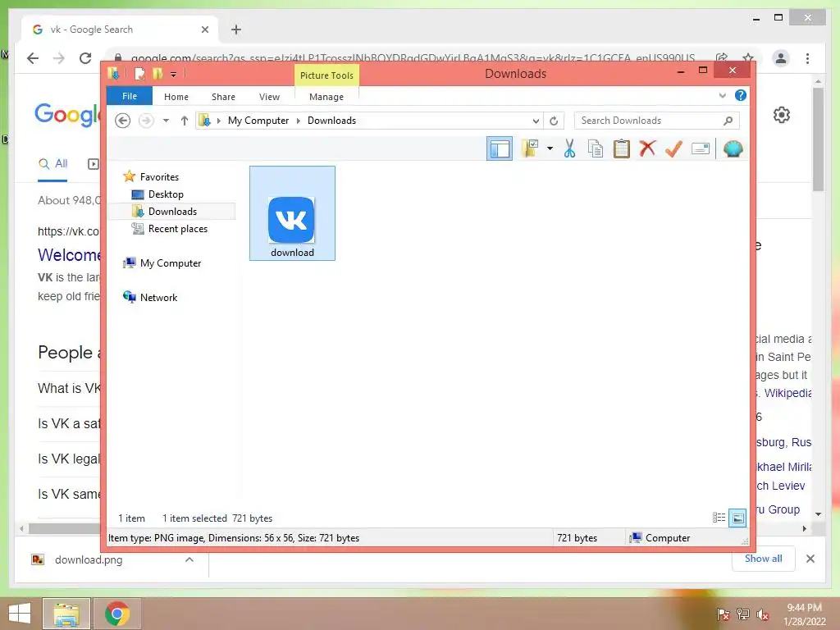
Task: Expand the breadcrumb arrow before My Computer
Action: point(218,121)
